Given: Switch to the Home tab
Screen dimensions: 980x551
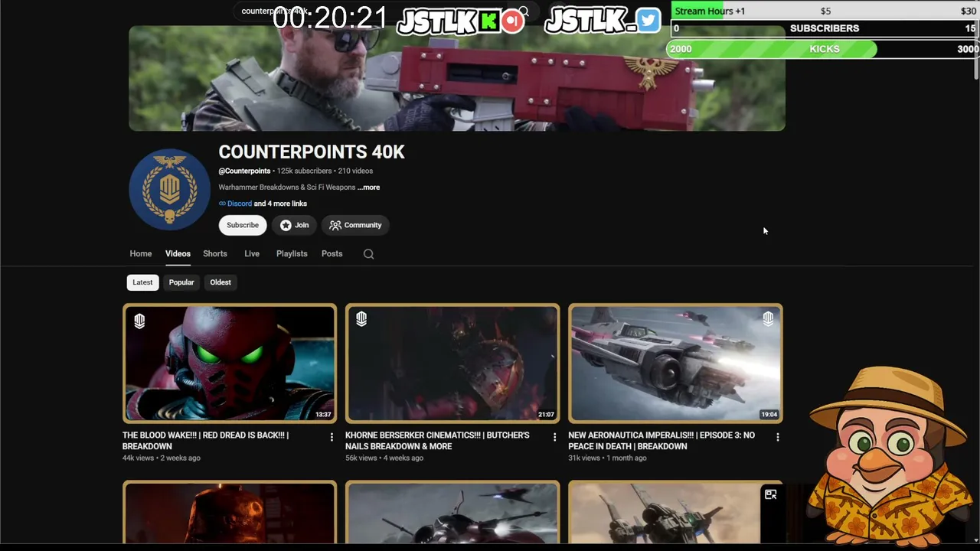Looking at the screenshot, I should (141, 254).
